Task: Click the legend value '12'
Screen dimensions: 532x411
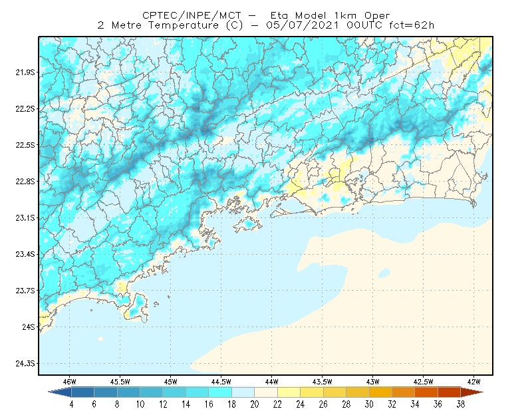Action: pyautogui.click(x=163, y=404)
